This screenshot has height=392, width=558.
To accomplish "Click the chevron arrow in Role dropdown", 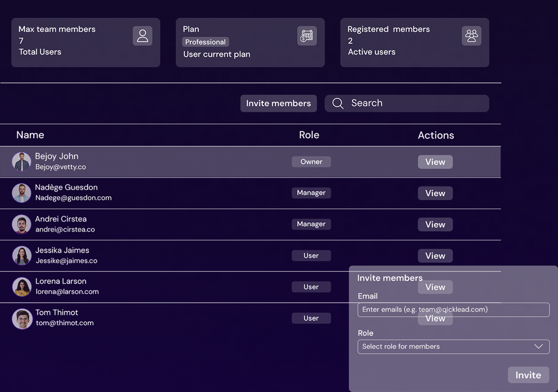I will pyautogui.click(x=538, y=347).
